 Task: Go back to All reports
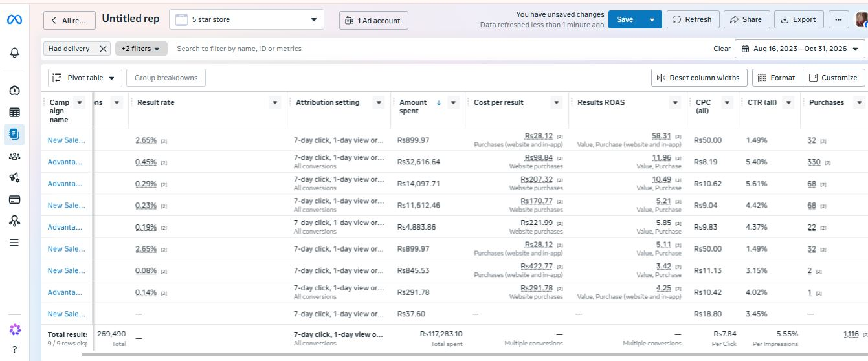(70, 20)
